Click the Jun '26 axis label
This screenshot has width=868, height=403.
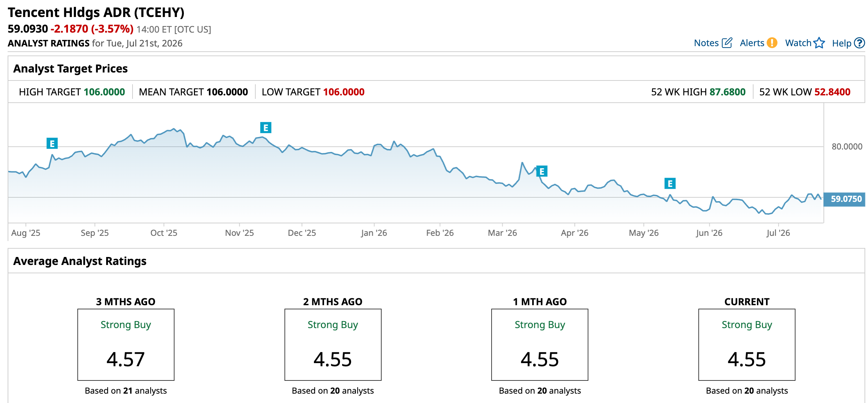point(709,233)
